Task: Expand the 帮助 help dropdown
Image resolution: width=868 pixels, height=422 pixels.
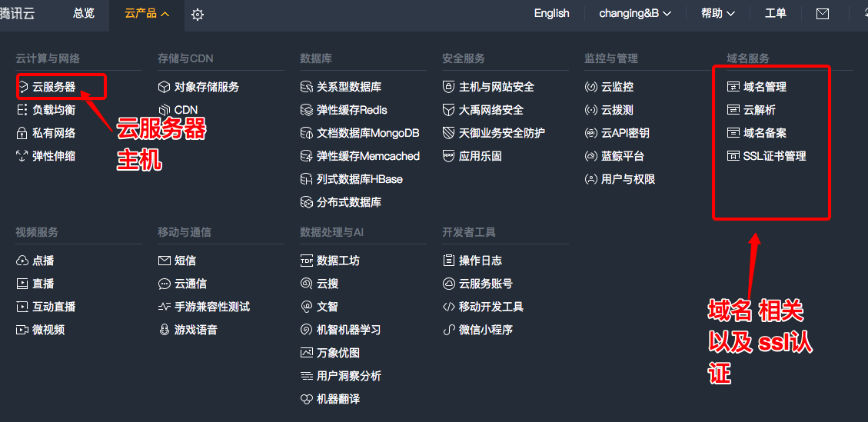Action: click(718, 14)
